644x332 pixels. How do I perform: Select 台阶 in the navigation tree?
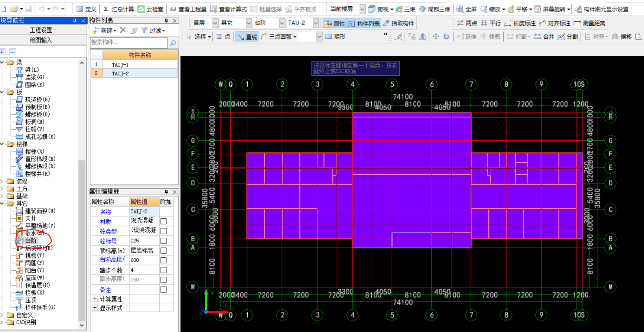[x=30, y=241]
